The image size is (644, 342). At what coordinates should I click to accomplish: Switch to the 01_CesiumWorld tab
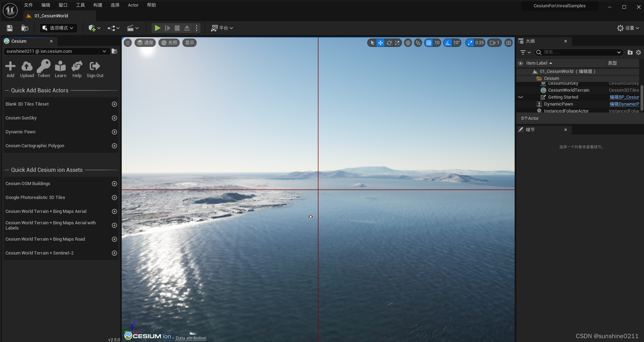pyautogui.click(x=51, y=16)
